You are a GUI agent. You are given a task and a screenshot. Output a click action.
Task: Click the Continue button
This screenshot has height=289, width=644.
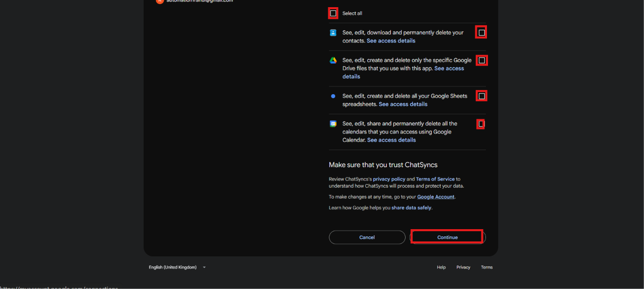pyautogui.click(x=448, y=237)
